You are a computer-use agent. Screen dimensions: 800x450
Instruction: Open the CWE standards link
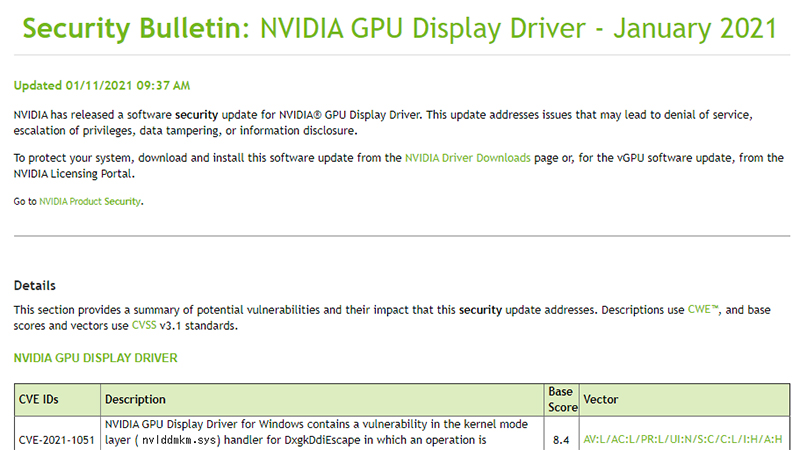pyautogui.click(x=702, y=310)
